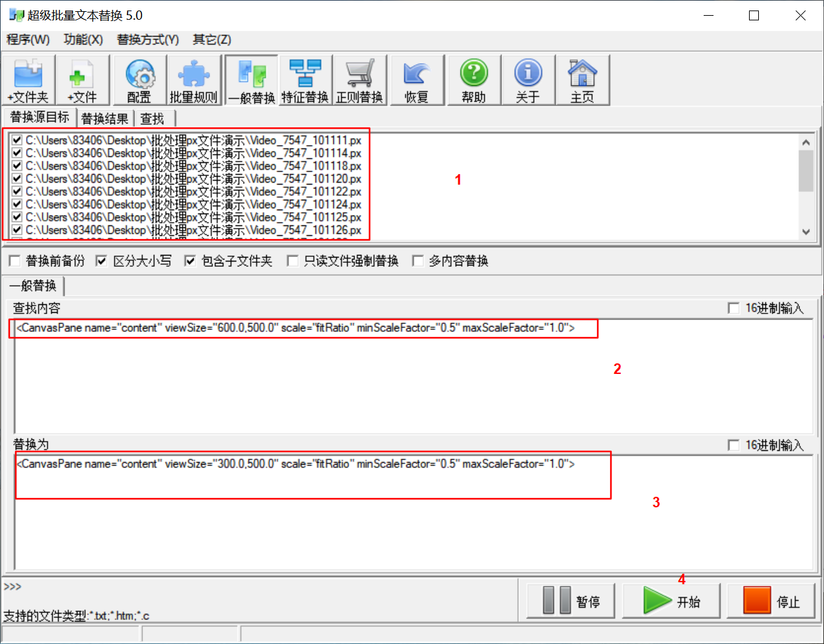This screenshot has width=824, height=644.
Task: Uncheck file Video_7547_101125.px
Action: [x=17, y=217]
